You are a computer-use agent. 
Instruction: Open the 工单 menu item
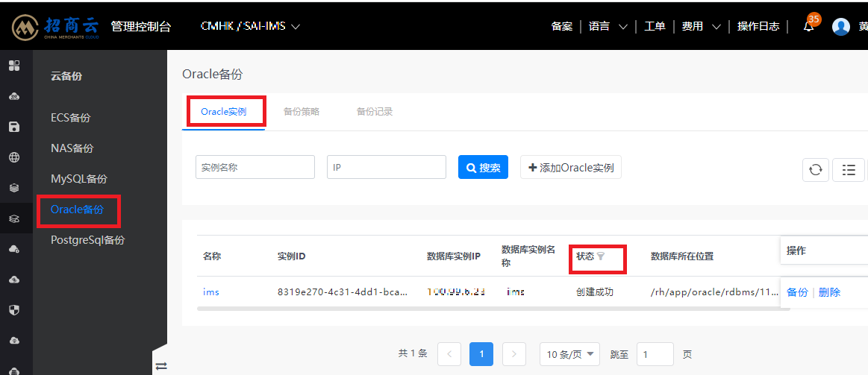655,26
